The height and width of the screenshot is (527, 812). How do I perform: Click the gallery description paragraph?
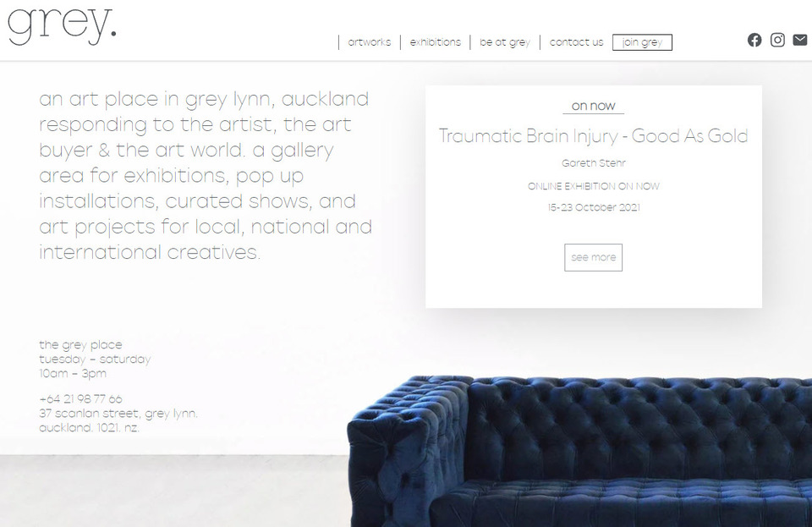click(206, 175)
